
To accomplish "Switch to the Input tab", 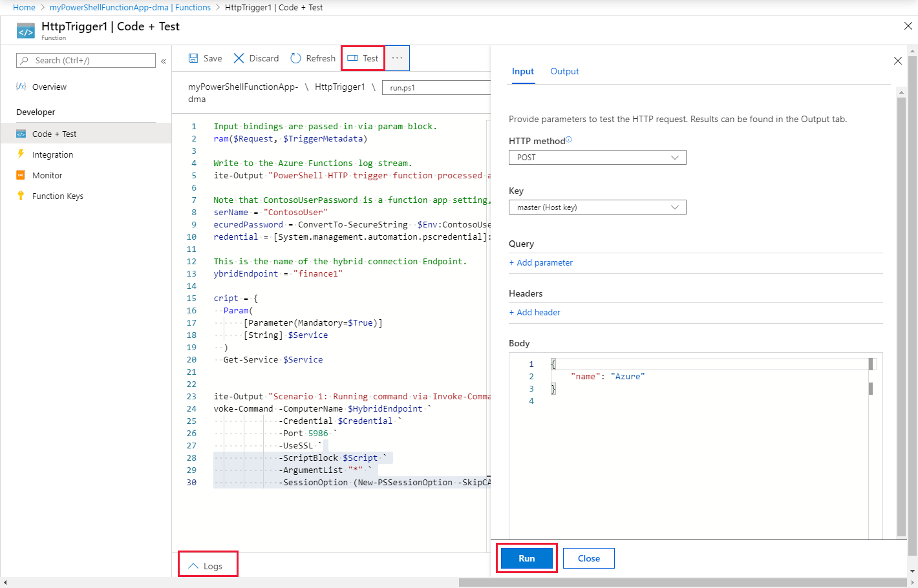I will click(x=522, y=72).
